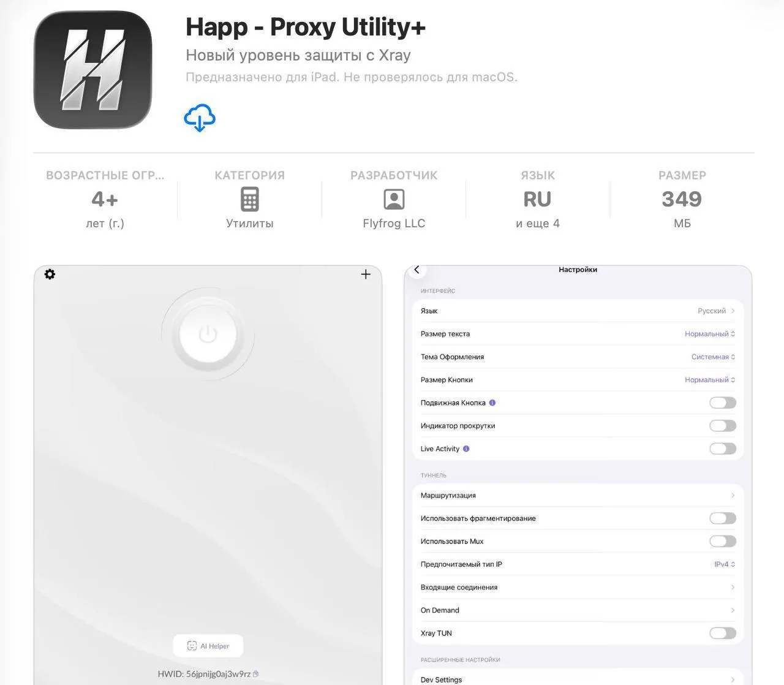
Task: Click the Utilities category calculator icon
Action: tap(250, 199)
